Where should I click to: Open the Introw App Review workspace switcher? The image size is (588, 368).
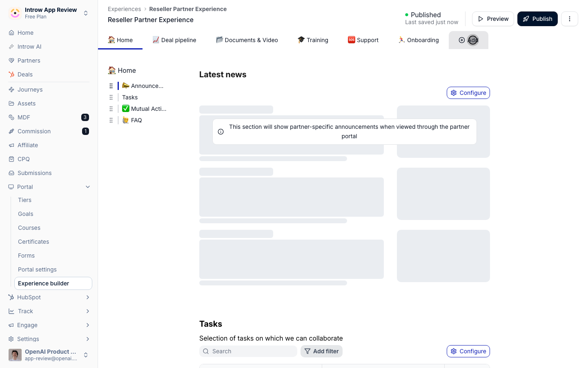coord(49,13)
